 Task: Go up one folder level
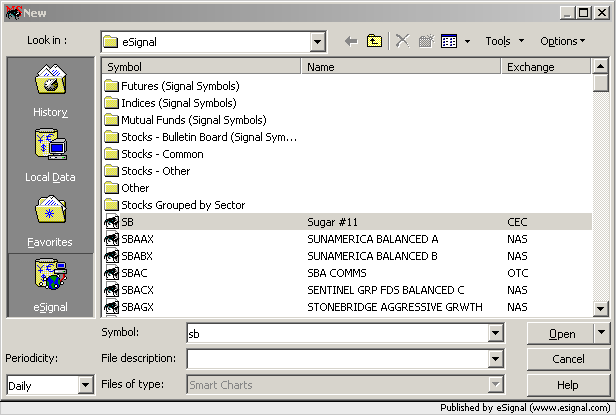coord(374,41)
